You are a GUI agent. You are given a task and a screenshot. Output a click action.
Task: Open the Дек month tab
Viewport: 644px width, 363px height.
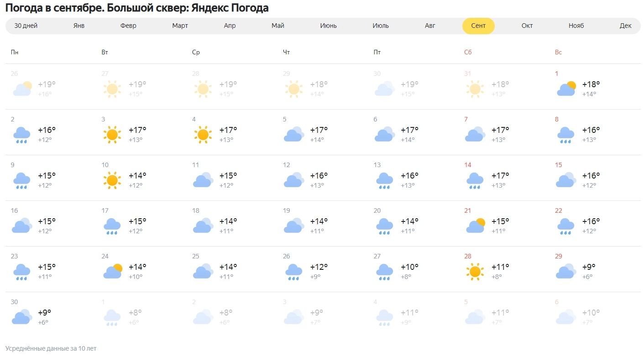pos(625,26)
